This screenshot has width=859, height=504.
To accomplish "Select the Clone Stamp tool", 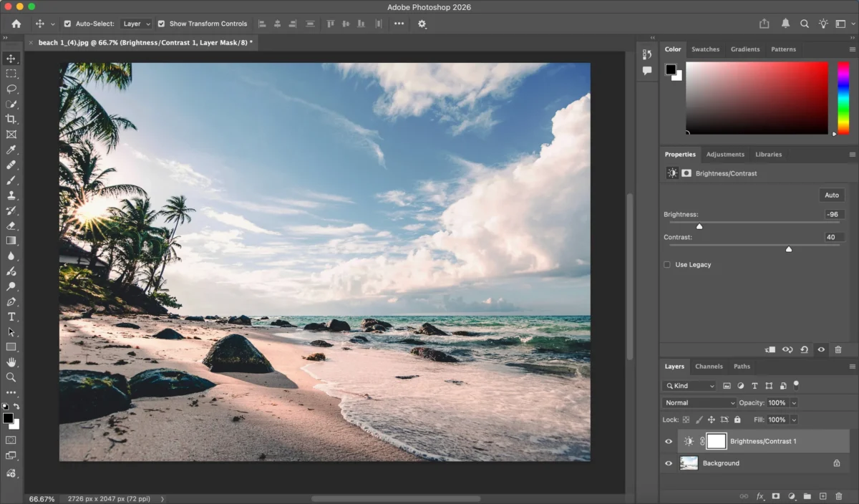I will [x=11, y=195].
